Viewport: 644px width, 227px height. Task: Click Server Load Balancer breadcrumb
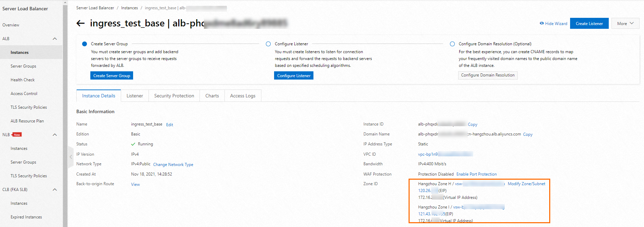pos(95,8)
